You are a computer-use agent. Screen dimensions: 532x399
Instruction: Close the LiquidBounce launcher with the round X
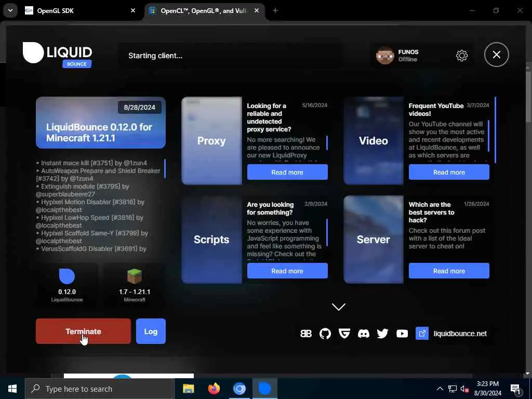click(x=496, y=54)
